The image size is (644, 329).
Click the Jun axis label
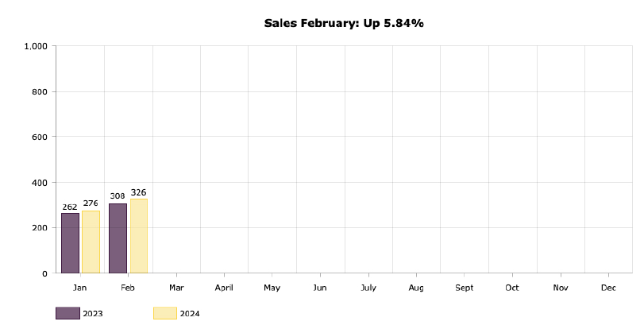320,288
